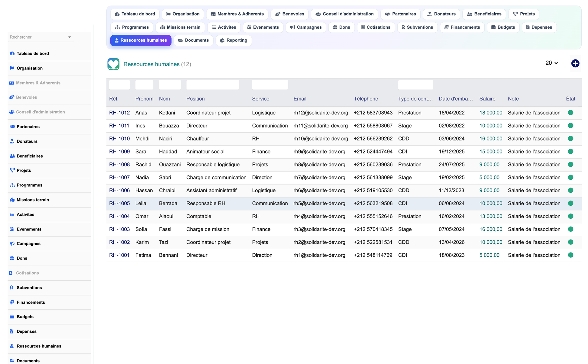Click status dot for Omar Alaoui row
588x364 pixels.
pos(570,216)
